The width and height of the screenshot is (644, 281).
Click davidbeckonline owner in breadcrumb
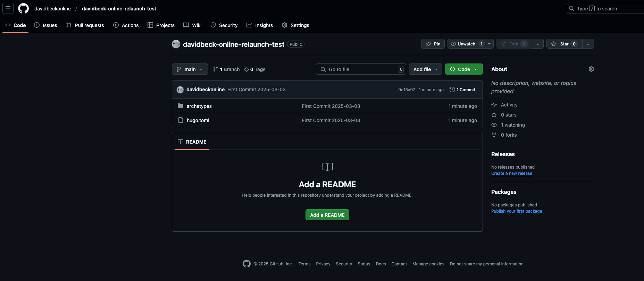52,8
